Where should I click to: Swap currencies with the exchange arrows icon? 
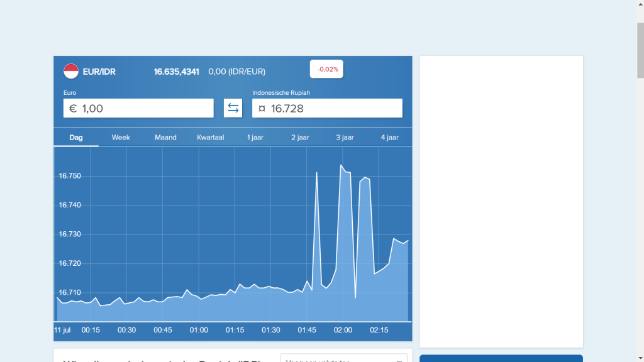(233, 108)
